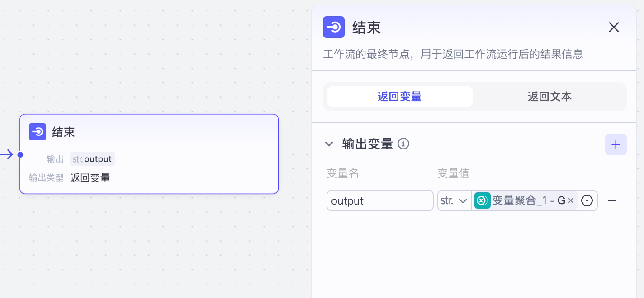The width and height of the screenshot is (644, 298).
Task: Click the hexagon variable picker icon
Action: click(587, 200)
